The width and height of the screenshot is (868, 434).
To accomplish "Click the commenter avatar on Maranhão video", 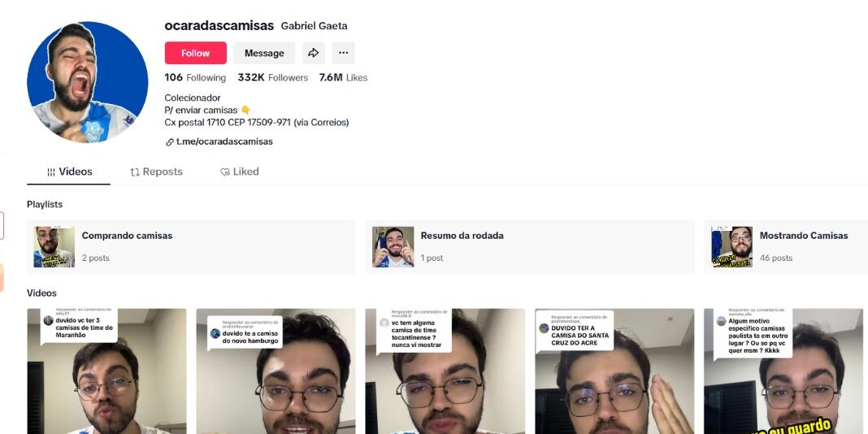I will (48, 320).
